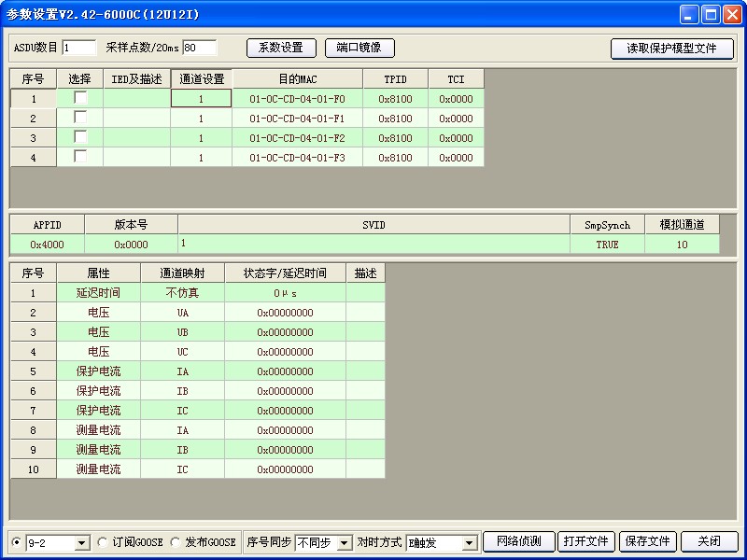Click the 通道映射 cell for 延迟时间 row
The width and height of the screenshot is (747, 560).
tap(182, 293)
